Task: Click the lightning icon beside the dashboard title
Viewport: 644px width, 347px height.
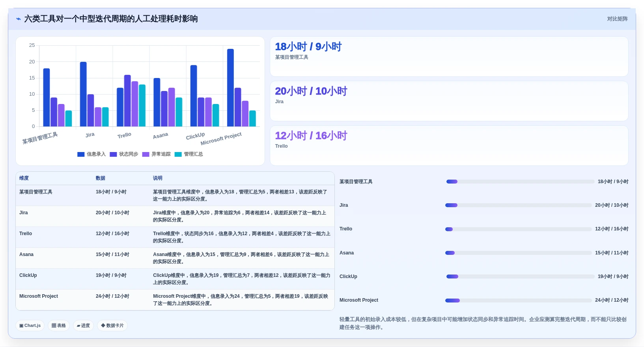Action: click(x=18, y=19)
